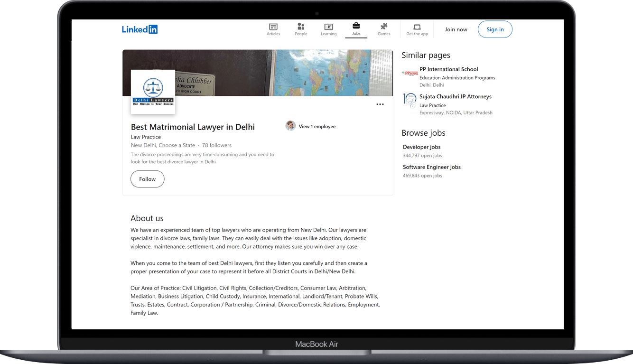Open the Articles section icon
The image size is (633, 364).
[273, 27]
